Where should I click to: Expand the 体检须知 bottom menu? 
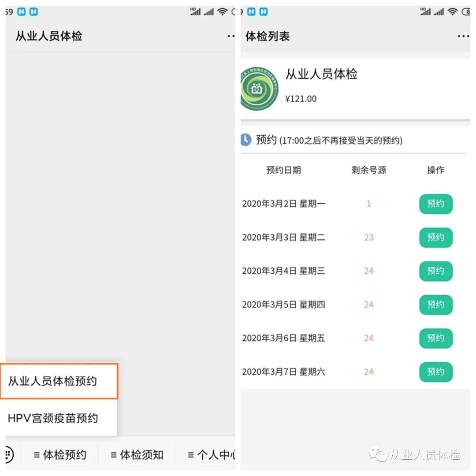click(x=137, y=455)
